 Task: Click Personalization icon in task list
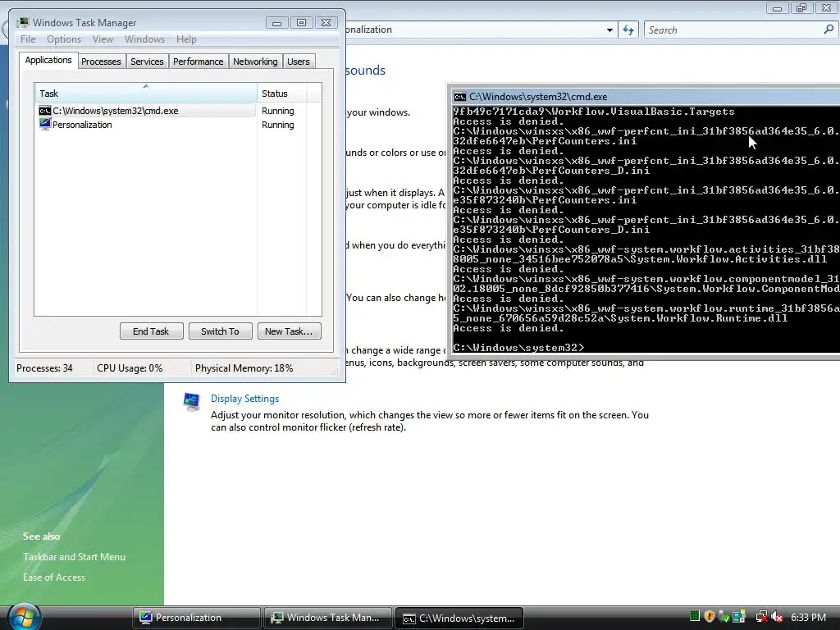[x=45, y=125]
